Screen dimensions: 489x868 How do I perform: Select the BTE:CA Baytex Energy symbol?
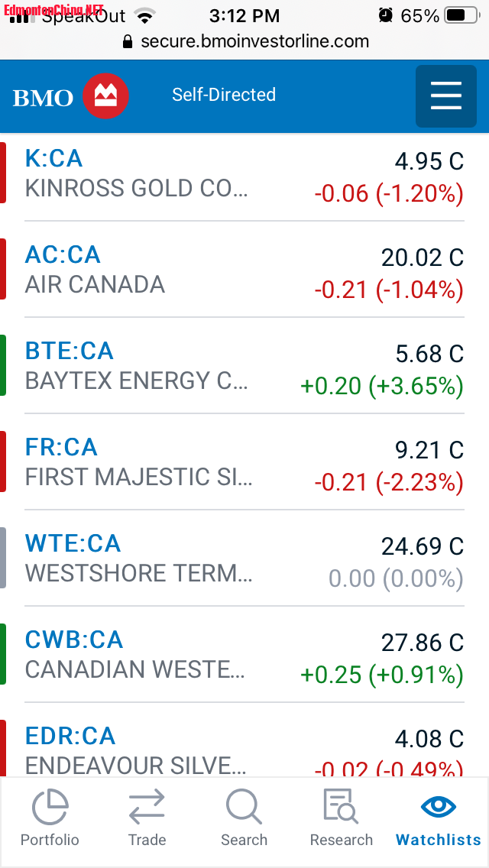tap(69, 351)
